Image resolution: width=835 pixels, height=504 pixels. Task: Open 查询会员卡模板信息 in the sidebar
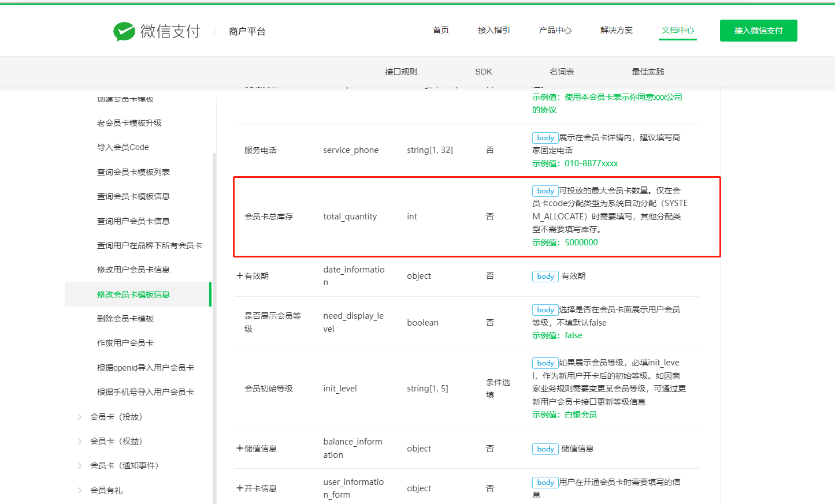[133, 196]
